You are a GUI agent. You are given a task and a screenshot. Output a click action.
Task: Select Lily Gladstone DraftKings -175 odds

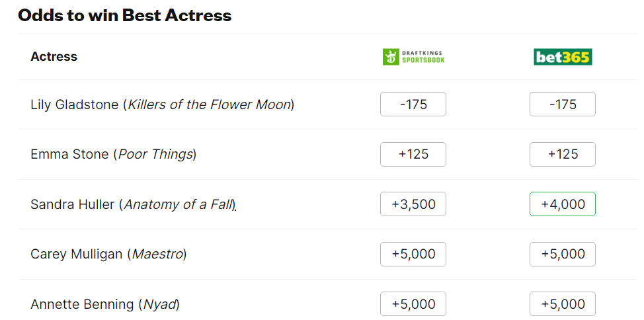(x=413, y=104)
